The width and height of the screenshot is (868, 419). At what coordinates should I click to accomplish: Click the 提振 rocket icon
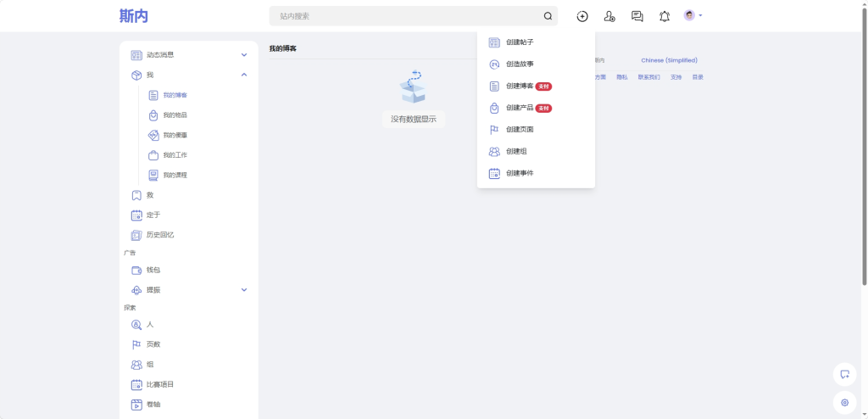point(136,290)
